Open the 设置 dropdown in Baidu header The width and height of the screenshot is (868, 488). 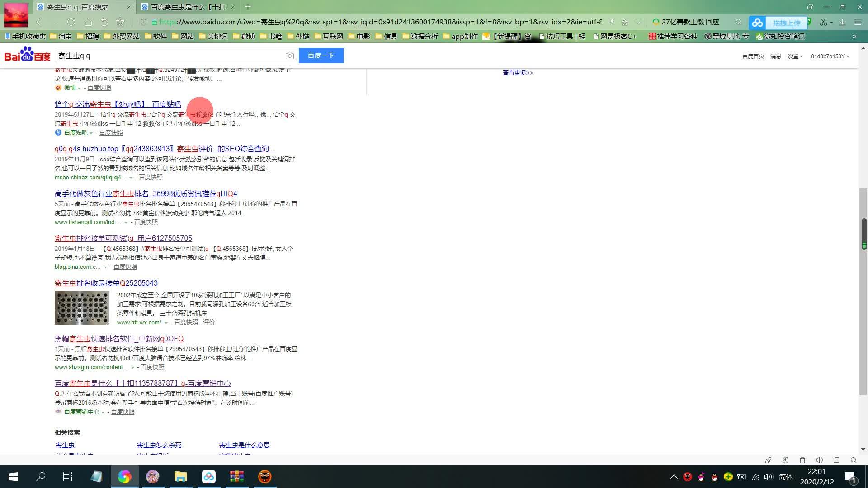coord(795,56)
